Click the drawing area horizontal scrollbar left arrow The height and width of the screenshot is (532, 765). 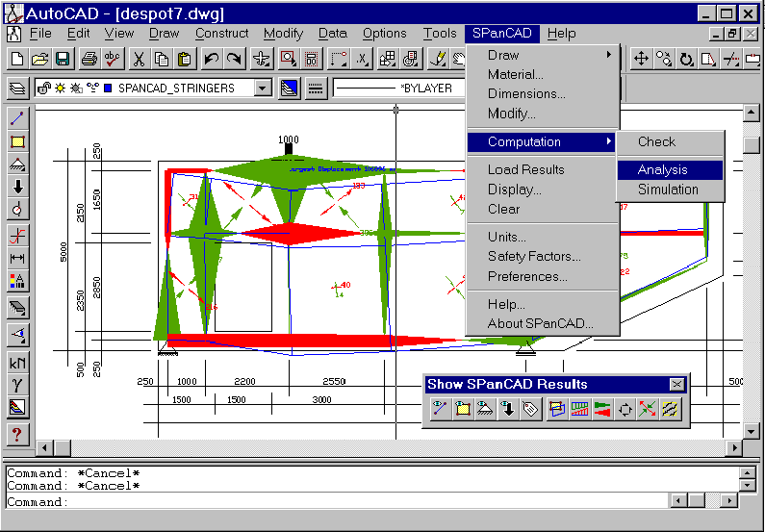pos(44,447)
